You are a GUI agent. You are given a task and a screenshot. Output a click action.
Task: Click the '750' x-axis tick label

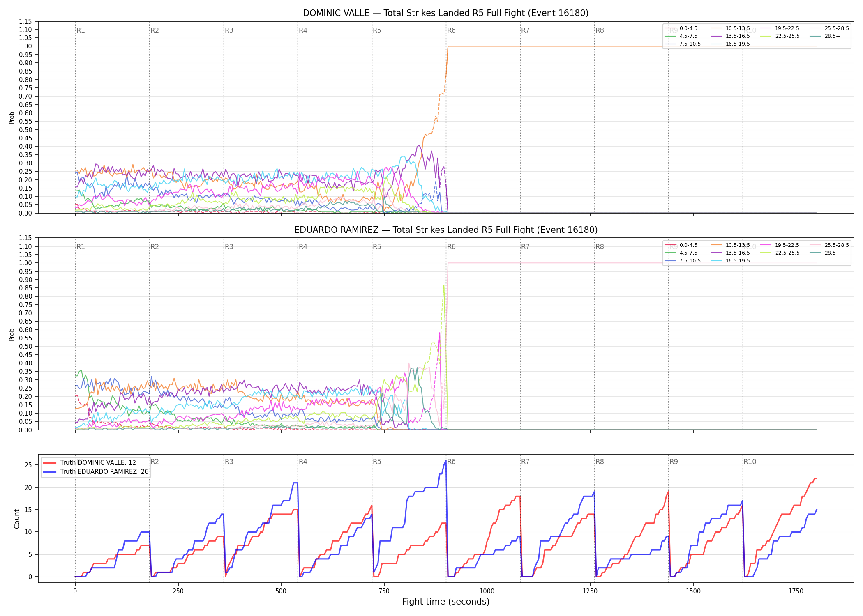point(384,591)
